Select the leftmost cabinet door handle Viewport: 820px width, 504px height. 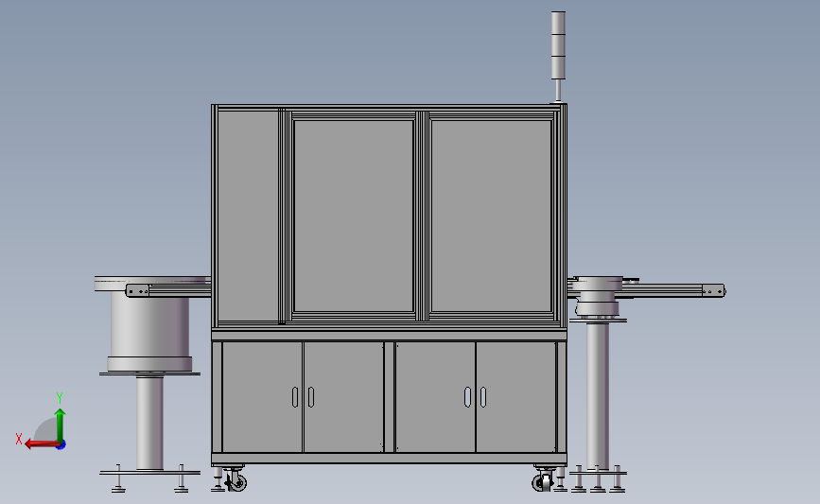295,397
